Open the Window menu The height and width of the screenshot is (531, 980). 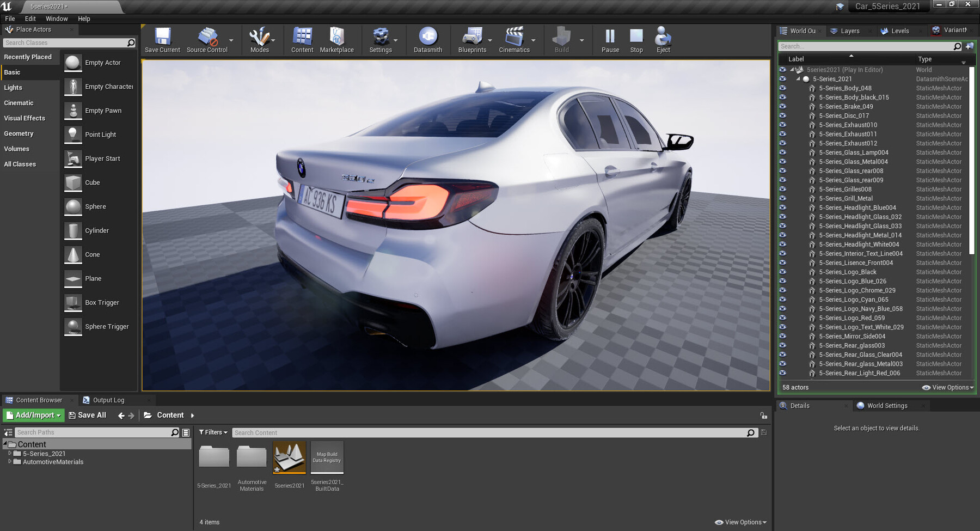57,19
